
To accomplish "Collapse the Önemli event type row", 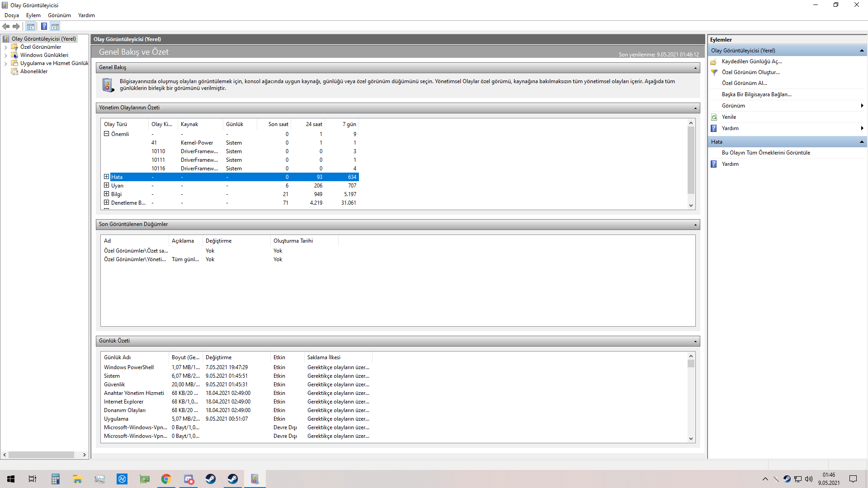I will [107, 134].
